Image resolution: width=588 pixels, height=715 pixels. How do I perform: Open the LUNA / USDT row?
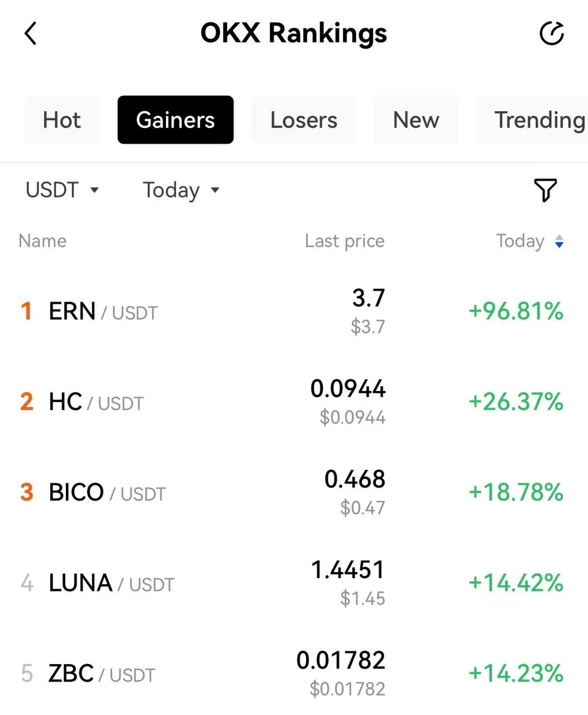click(294, 583)
